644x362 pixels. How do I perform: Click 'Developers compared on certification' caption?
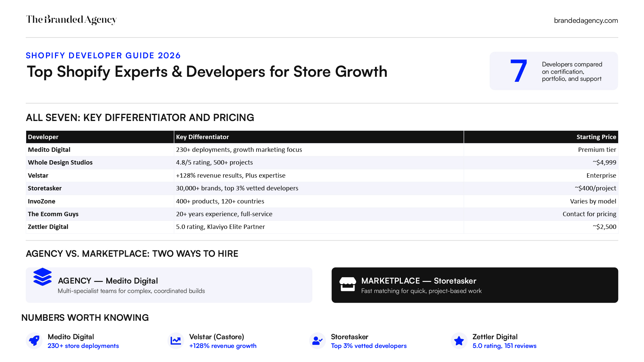point(572,71)
